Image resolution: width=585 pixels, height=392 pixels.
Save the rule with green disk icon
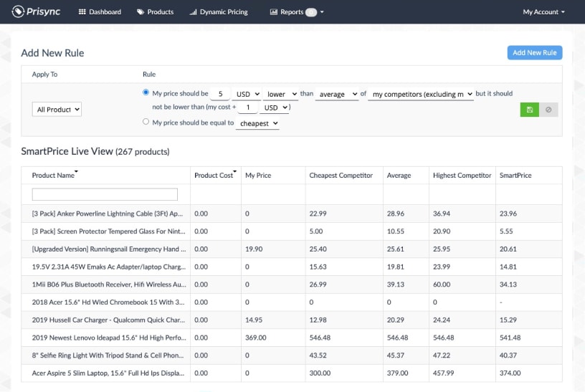pyautogui.click(x=529, y=109)
